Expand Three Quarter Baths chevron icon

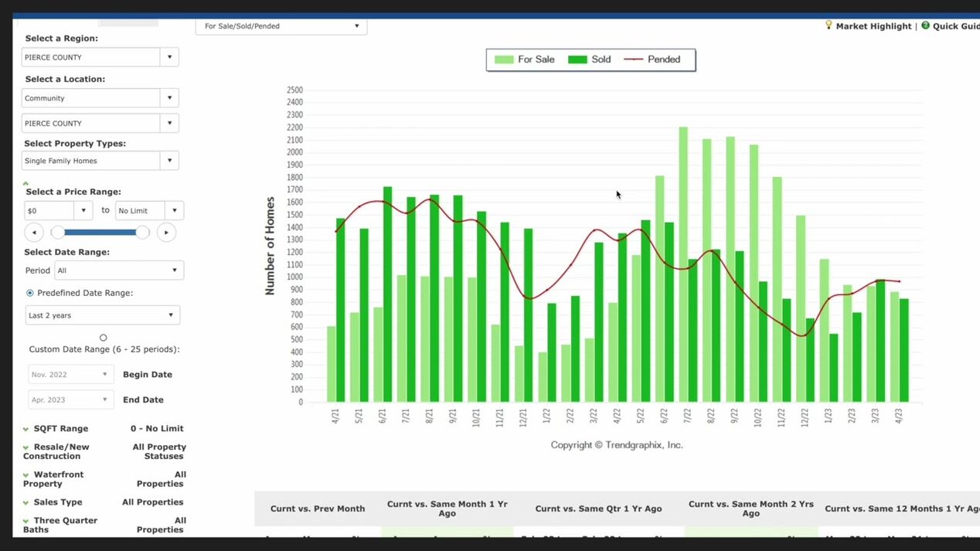26,522
